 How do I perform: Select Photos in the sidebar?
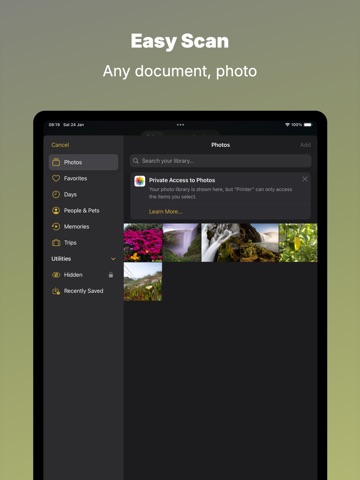coord(83,162)
